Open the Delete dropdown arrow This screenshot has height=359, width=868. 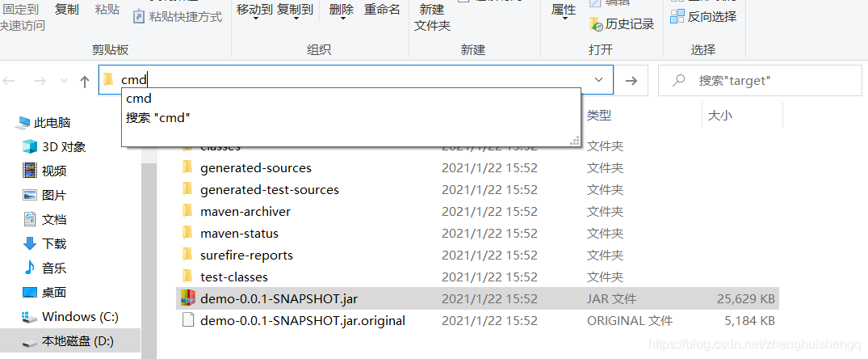tap(342, 19)
